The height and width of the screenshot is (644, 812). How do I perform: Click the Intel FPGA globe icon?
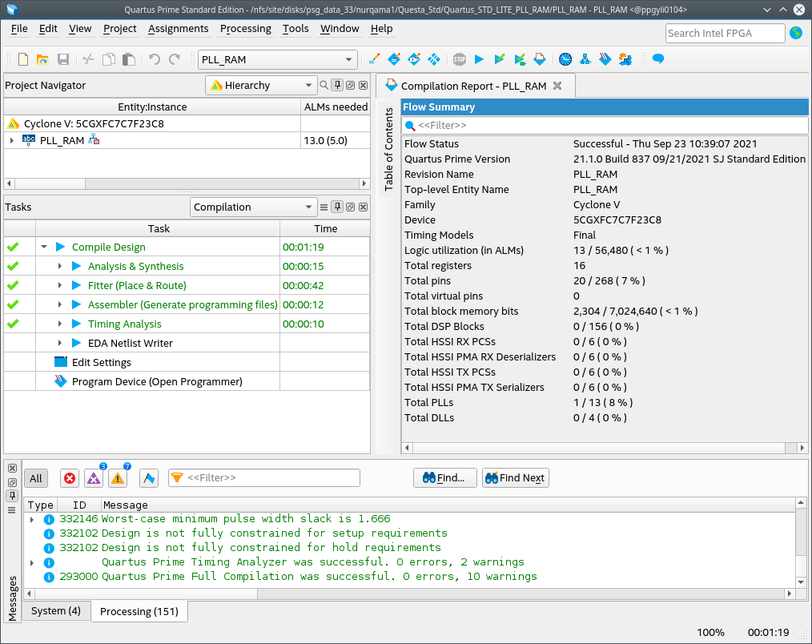(796, 33)
